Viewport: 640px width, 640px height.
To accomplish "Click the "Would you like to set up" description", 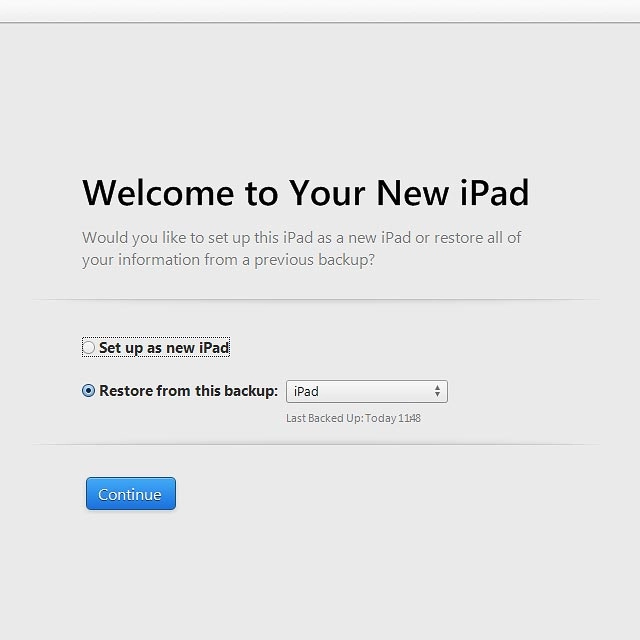I will [x=302, y=249].
